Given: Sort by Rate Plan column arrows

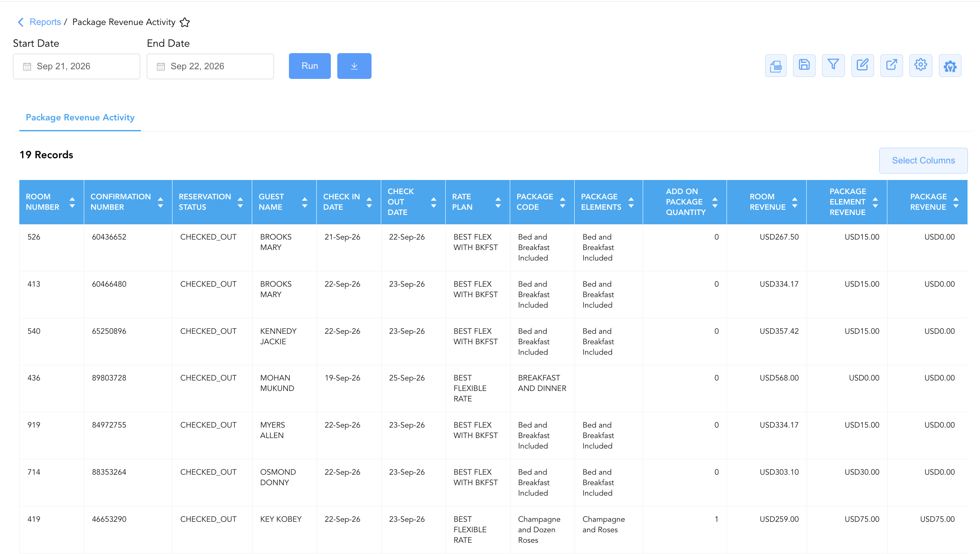Looking at the screenshot, I should tap(498, 202).
